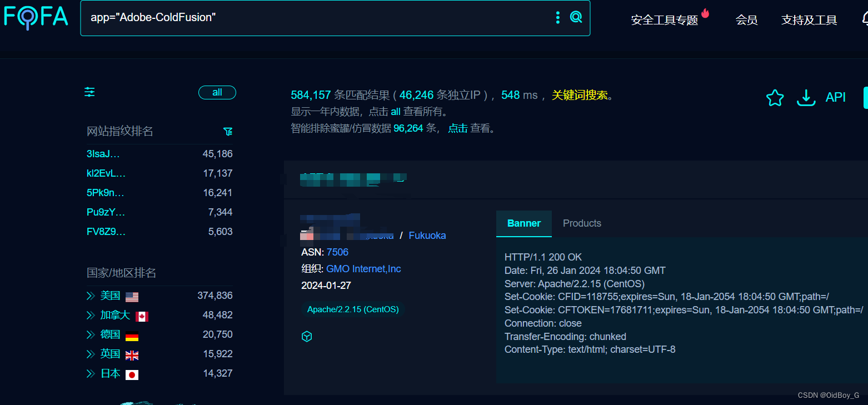
Task: Click the flame icon next to 安全工具专题
Action: tap(706, 13)
